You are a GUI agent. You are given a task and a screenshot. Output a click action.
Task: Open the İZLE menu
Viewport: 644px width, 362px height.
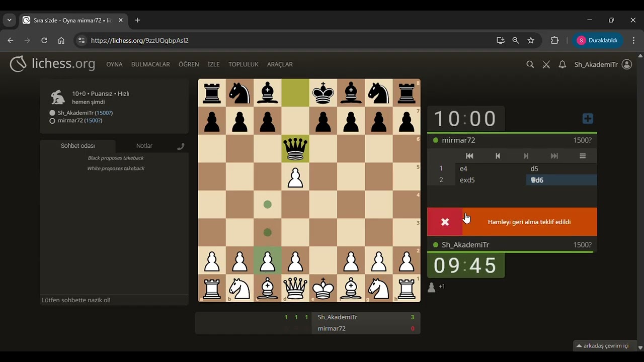tap(214, 64)
